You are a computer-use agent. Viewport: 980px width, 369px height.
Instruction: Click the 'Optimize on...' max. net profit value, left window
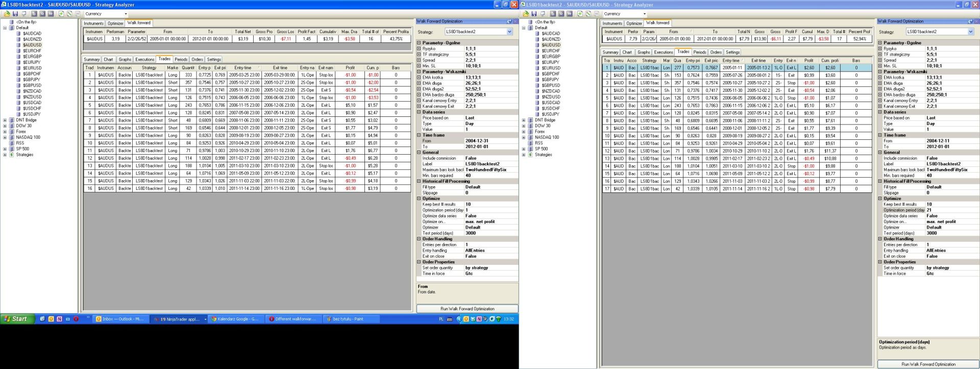[490, 222]
